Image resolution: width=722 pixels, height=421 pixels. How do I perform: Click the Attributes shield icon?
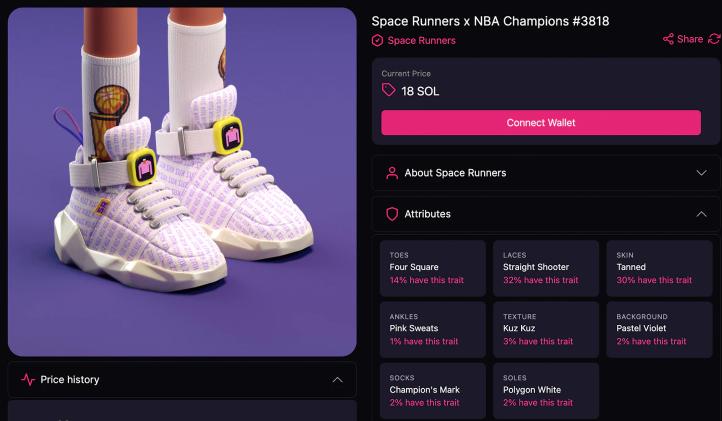click(392, 214)
